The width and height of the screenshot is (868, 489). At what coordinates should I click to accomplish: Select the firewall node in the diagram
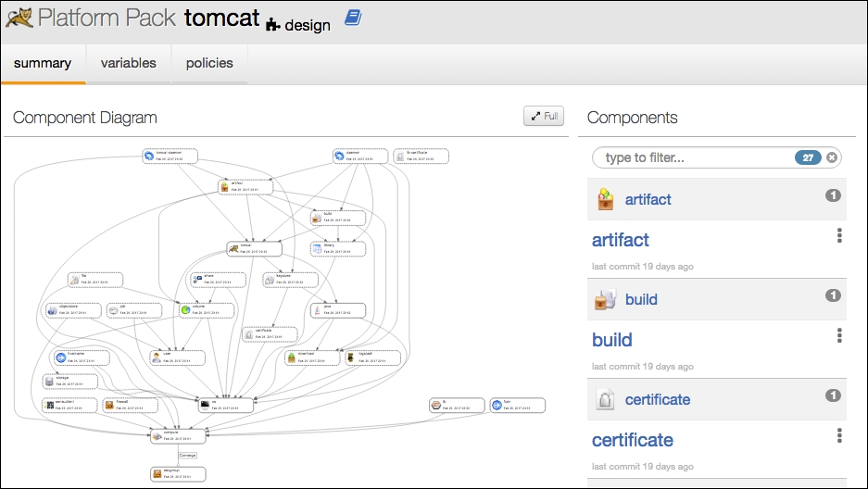tap(130, 406)
